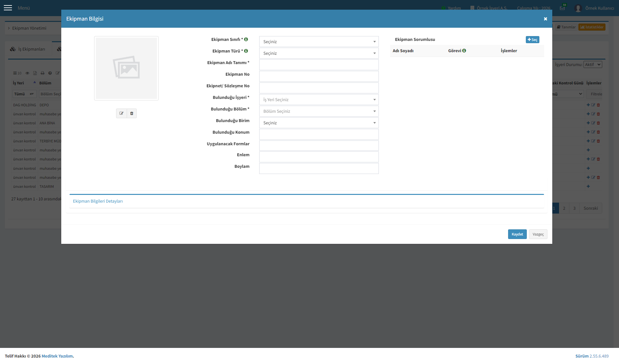Image resolution: width=619 pixels, height=364 pixels.
Task: Open the Ekipman Türü dropdown
Action: [x=319, y=53]
